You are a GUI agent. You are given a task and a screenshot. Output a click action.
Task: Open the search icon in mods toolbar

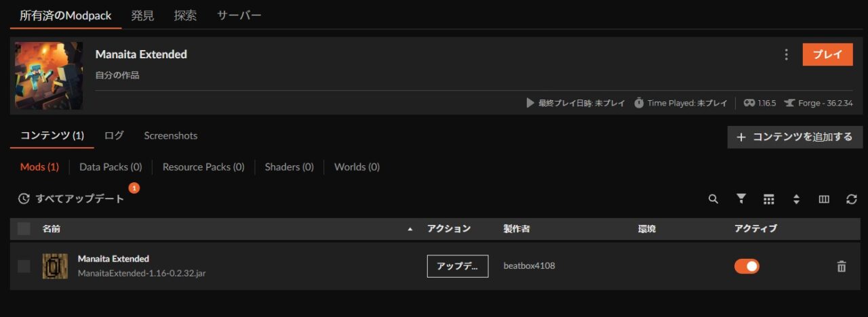point(713,199)
